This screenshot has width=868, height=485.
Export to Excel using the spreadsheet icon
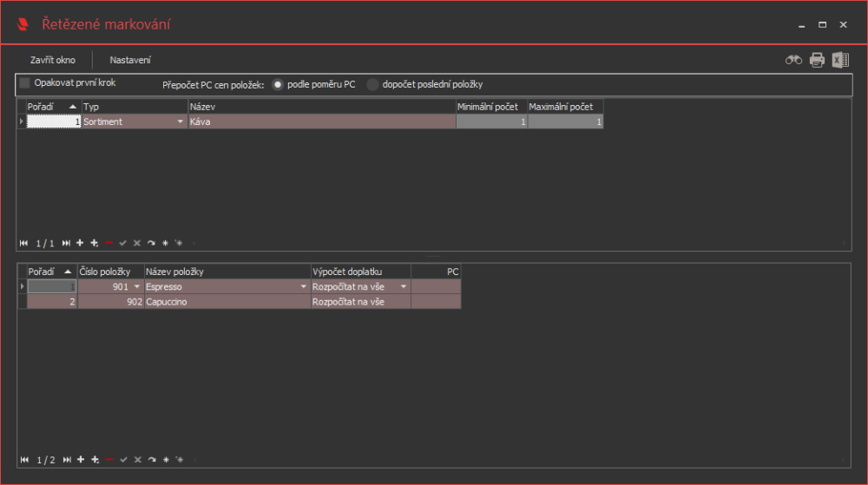[840, 60]
